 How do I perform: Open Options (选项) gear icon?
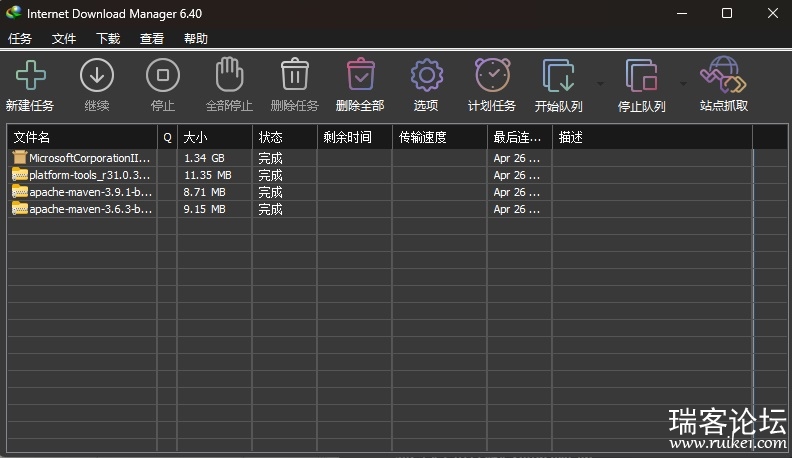pyautogui.click(x=427, y=75)
